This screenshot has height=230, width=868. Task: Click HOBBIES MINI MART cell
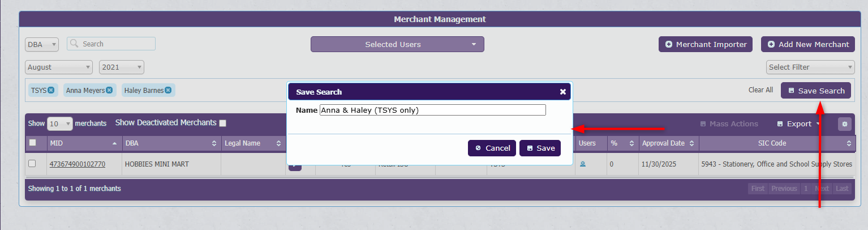(x=171, y=164)
